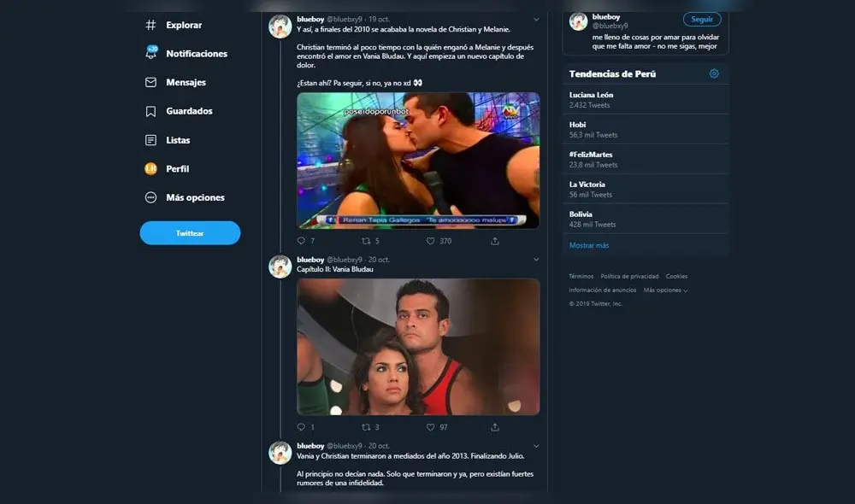The height and width of the screenshot is (504, 855).
Task: Open the dropdown arrow on the first tweet
Action: [536, 17]
